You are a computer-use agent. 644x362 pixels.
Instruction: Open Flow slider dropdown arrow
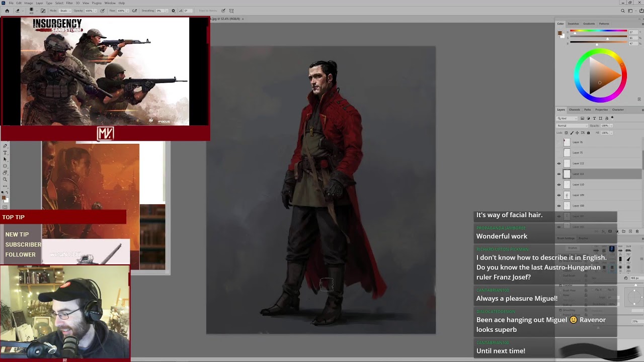[x=127, y=11]
